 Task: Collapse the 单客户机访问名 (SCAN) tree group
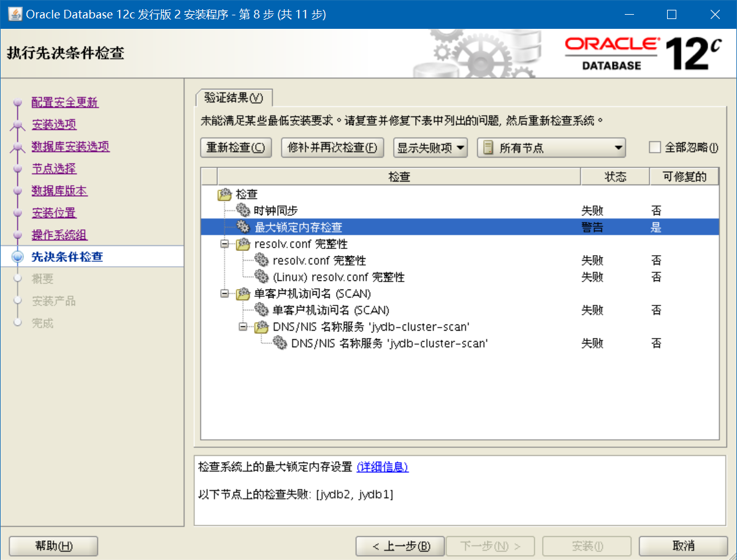point(224,293)
